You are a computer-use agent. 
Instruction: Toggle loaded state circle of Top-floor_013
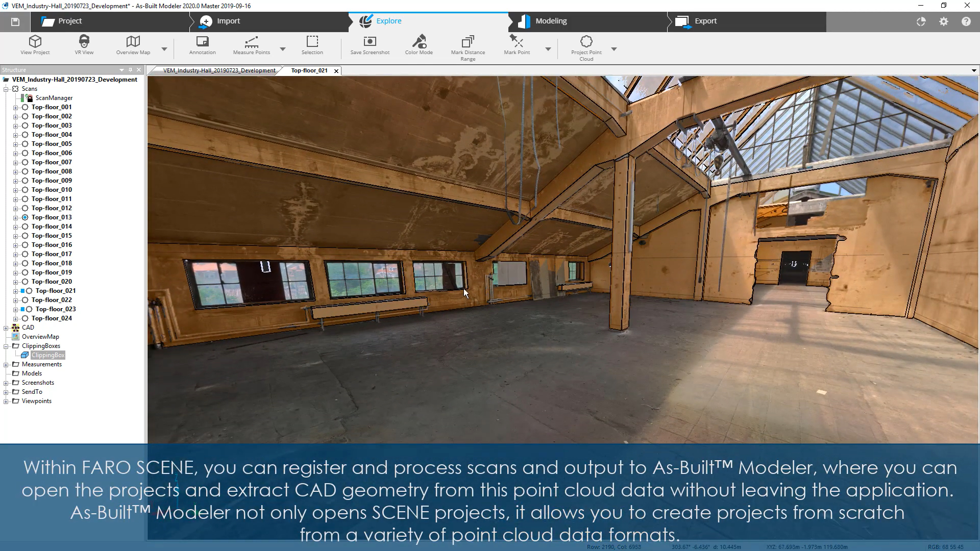[24, 217]
